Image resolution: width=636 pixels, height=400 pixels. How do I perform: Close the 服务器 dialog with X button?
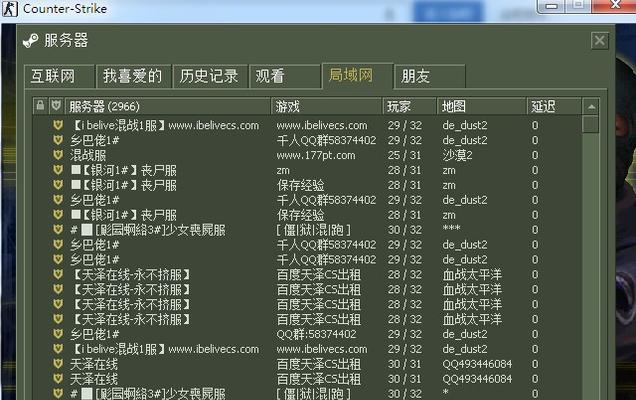[599, 41]
